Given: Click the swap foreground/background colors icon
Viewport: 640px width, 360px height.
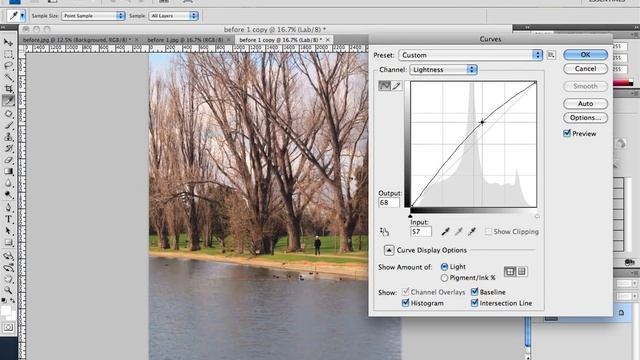Looking at the screenshot, I should click(x=12, y=300).
